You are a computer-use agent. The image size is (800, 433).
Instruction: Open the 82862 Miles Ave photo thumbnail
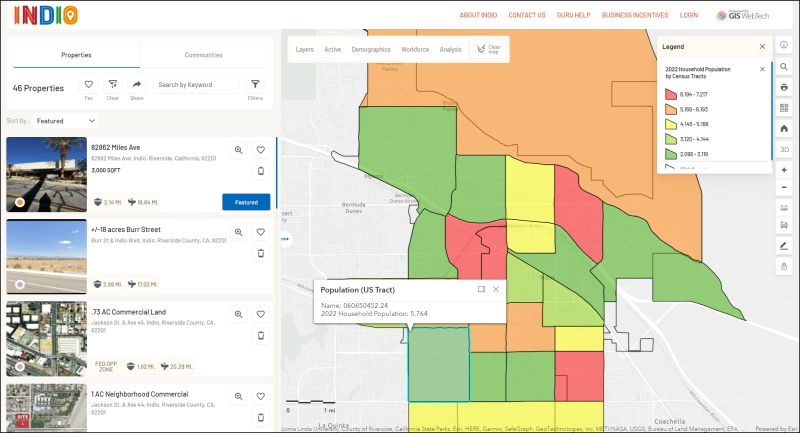click(x=46, y=174)
